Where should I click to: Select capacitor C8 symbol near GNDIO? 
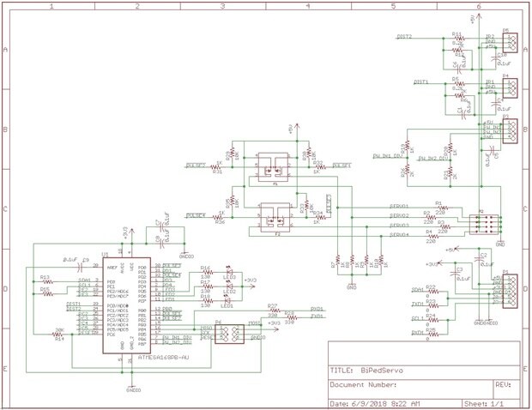pos(162,243)
